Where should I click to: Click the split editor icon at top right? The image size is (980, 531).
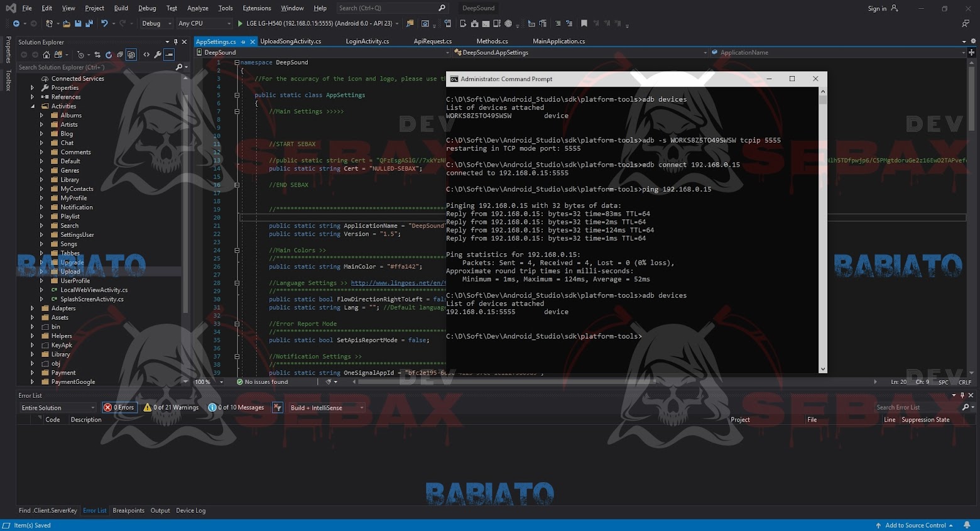(971, 53)
